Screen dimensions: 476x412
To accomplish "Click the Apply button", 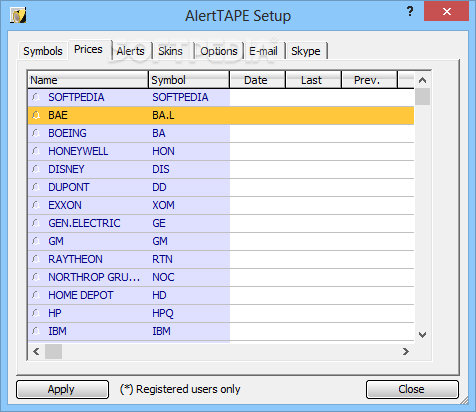I will [x=62, y=389].
